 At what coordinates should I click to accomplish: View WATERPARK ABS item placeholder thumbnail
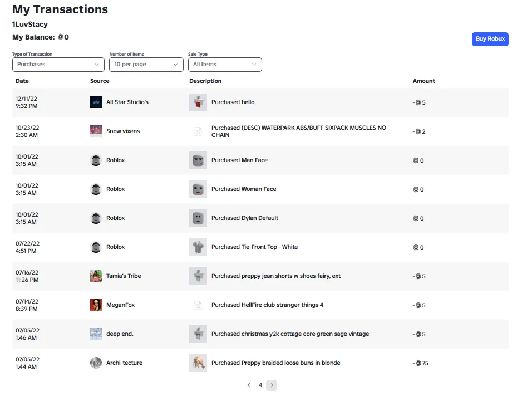pyautogui.click(x=198, y=131)
